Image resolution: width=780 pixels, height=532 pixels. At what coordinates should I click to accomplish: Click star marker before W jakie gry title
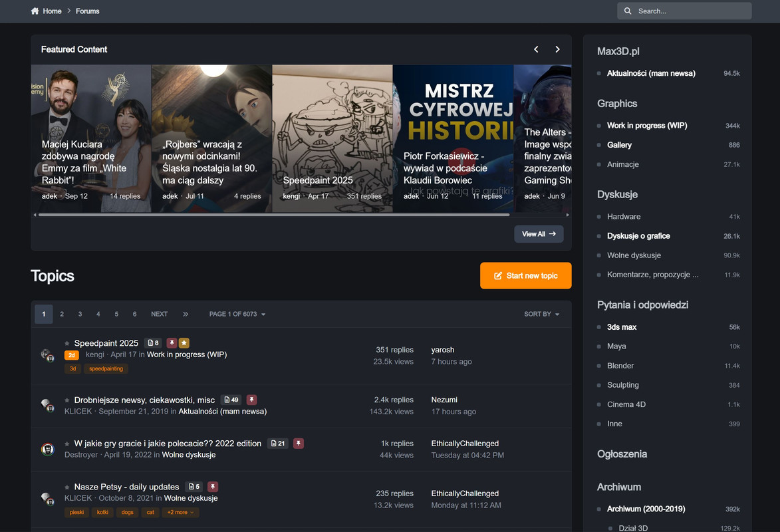coord(67,444)
